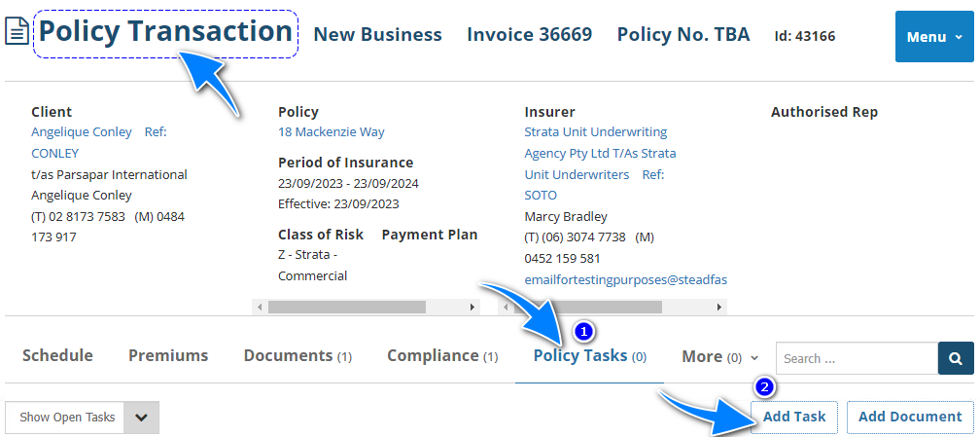Open client Angelique Conley link
The width and height of the screenshot is (980, 437).
82,131
